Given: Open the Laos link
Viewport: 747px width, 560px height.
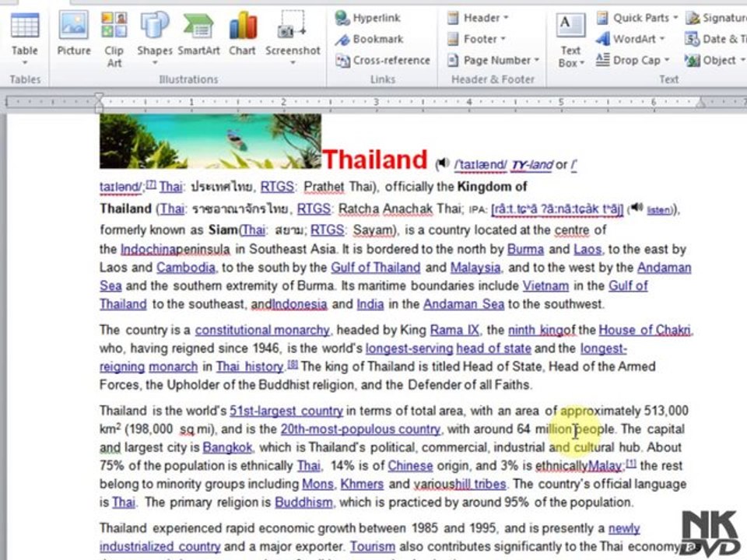Looking at the screenshot, I should 587,249.
